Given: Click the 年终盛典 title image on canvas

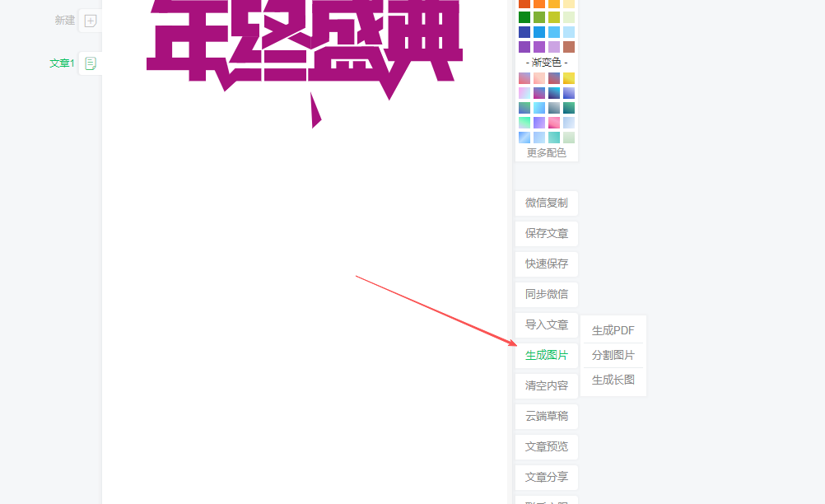Looking at the screenshot, I should point(303,41).
